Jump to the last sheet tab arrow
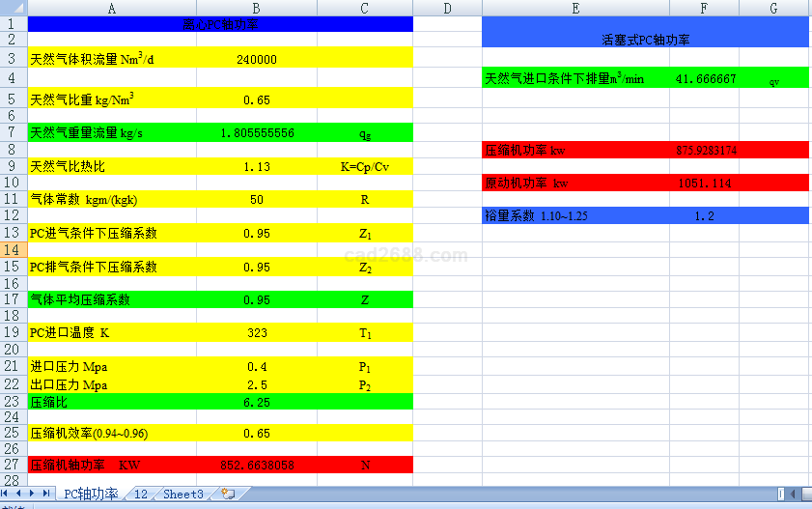Image resolution: width=812 pixels, height=509 pixels. (x=46, y=494)
